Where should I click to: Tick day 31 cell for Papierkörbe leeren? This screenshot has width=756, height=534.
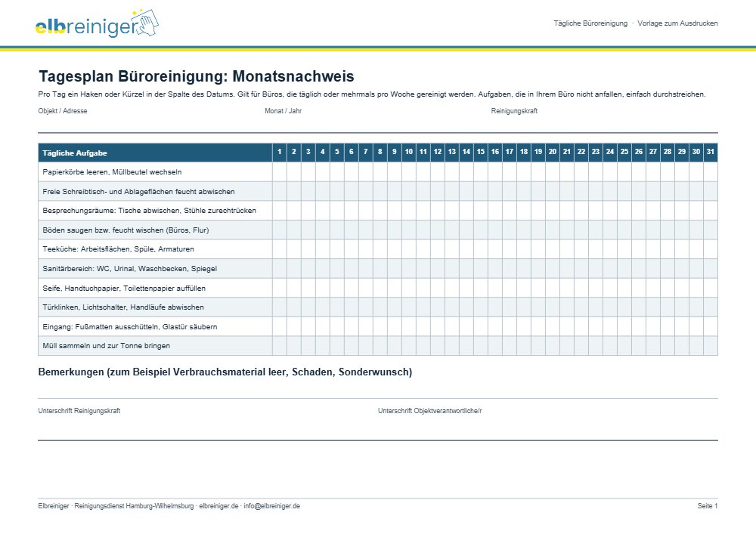711,172
